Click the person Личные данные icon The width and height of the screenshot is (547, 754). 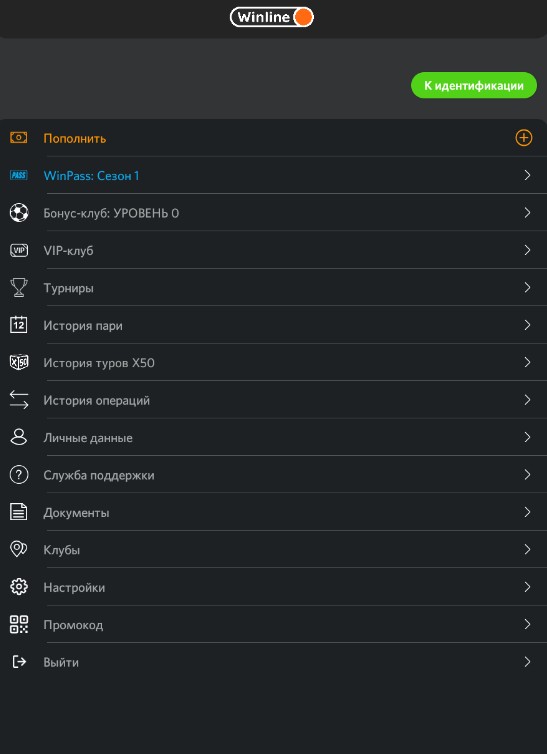(x=19, y=437)
